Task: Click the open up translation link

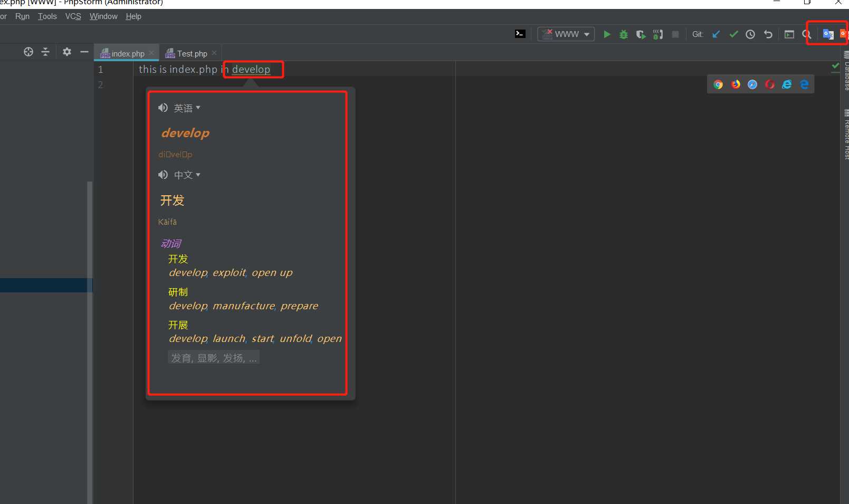Action: pyautogui.click(x=272, y=273)
